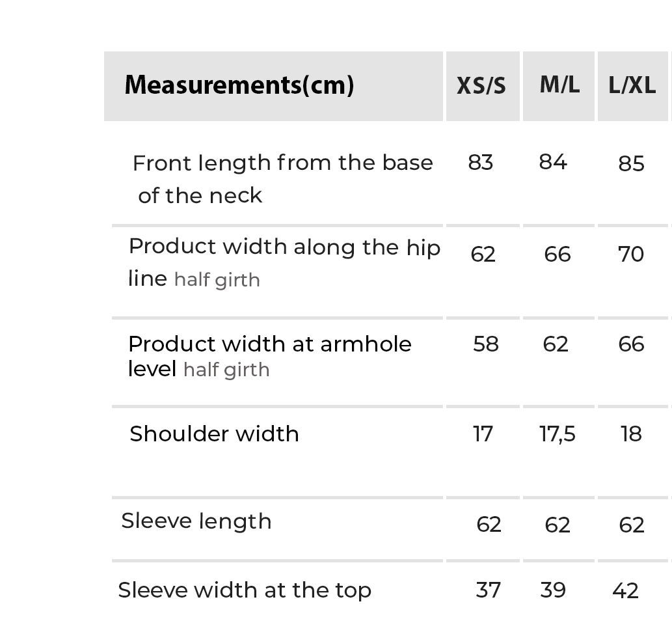Click hip line width value 70
672x634 pixels.
631,255
